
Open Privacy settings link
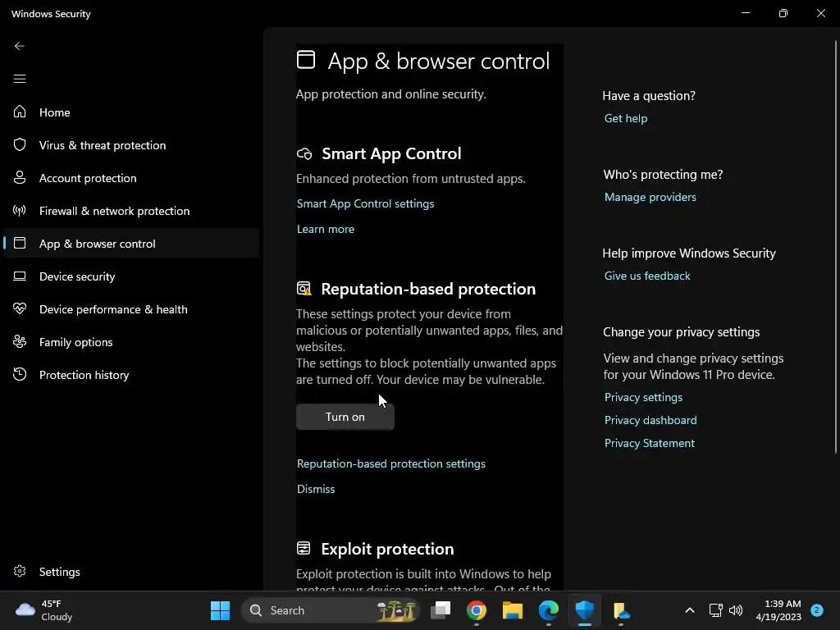pyautogui.click(x=643, y=397)
